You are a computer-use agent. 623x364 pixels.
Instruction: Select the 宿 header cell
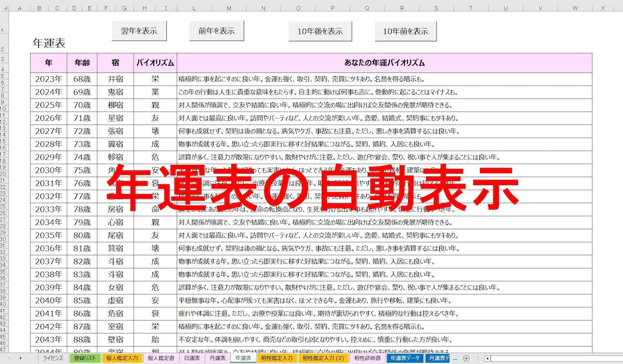tap(115, 63)
